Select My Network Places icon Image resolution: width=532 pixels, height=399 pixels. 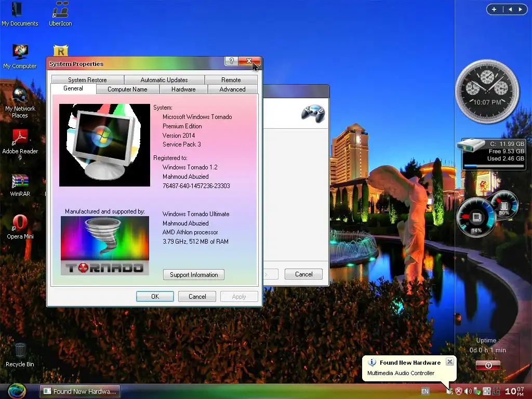point(20,103)
